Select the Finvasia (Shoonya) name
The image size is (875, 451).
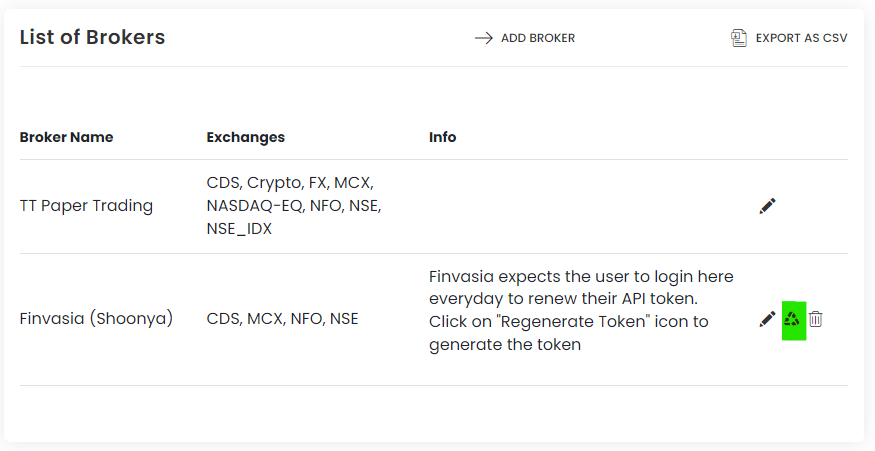[x=97, y=319]
